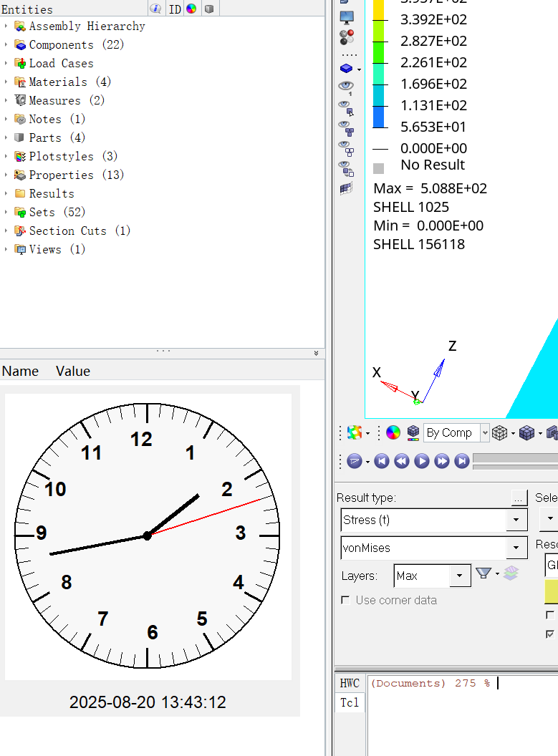Click the color wheel icon in visualization toolbar
The image size is (558, 756).
coord(393,432)
